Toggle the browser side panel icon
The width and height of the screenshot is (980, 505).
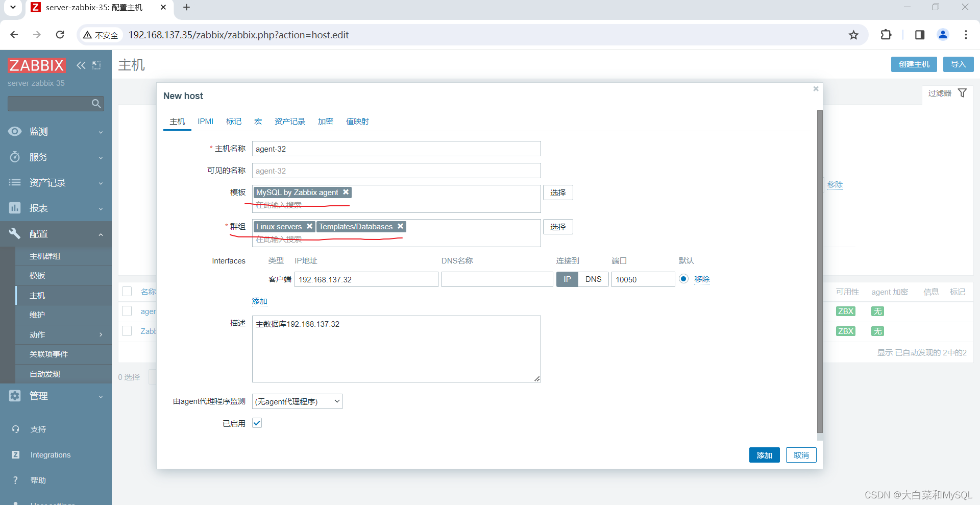(x=920, y=35)
